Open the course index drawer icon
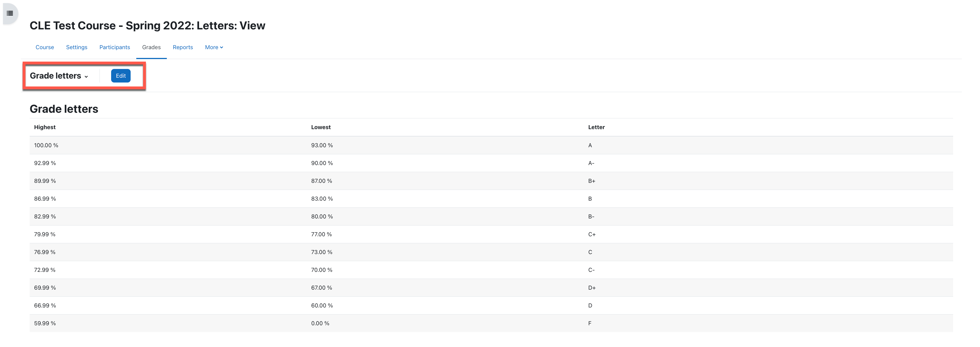This screenshot has width=980, height=347. tap(10, 13)
